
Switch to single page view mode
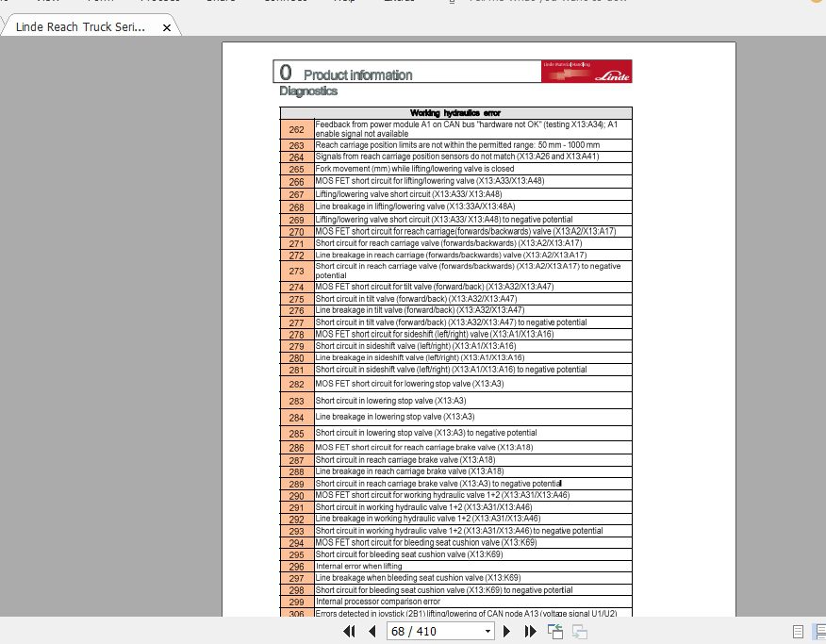coord(798,632)
